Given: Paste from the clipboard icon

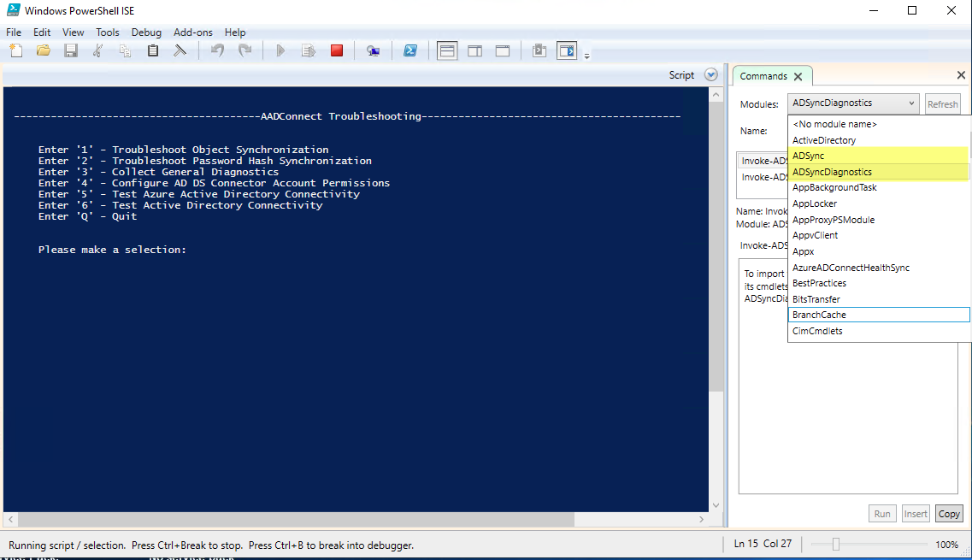Looking at the screenshot, I should click(152, 50).
